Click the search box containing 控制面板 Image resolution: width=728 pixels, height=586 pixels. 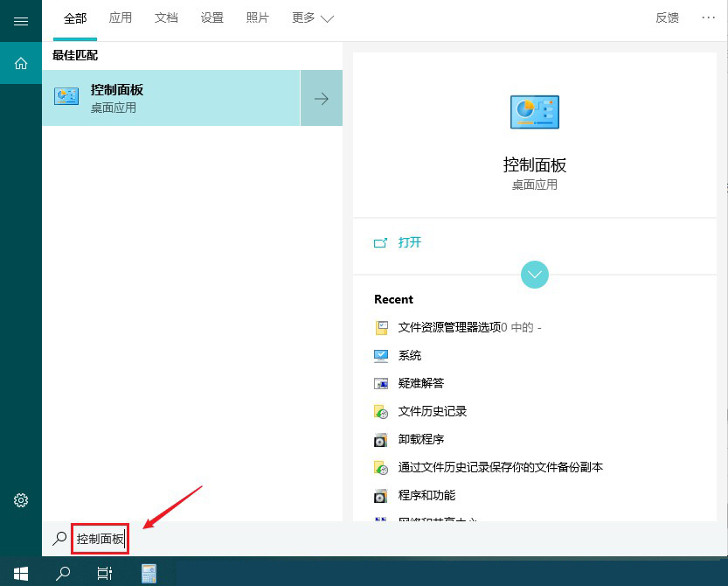tap(100, 540)
